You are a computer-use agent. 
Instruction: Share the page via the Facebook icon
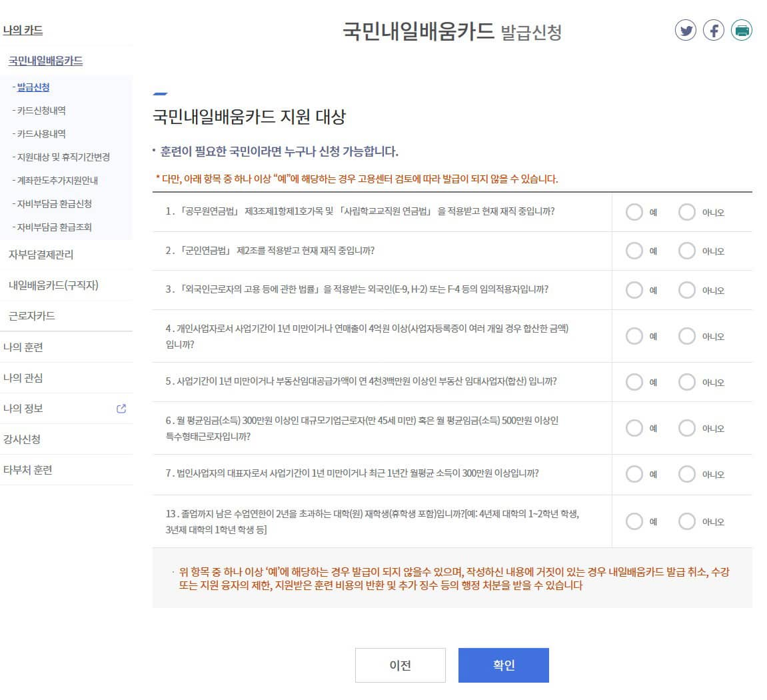[x=713, y=31]
